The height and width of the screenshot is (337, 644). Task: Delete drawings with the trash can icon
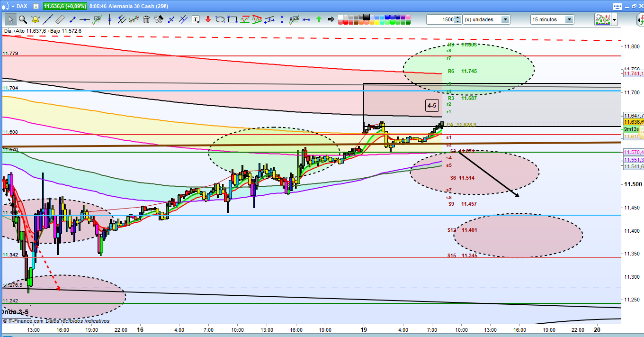pos(146,19)
